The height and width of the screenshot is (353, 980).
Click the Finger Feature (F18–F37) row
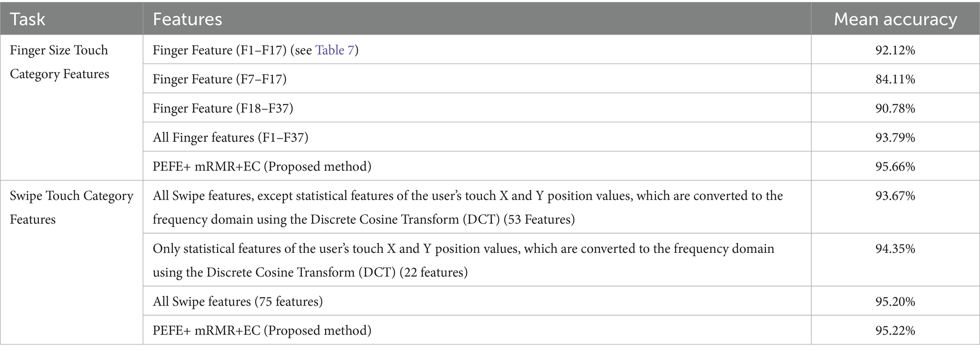coord(223,109)
